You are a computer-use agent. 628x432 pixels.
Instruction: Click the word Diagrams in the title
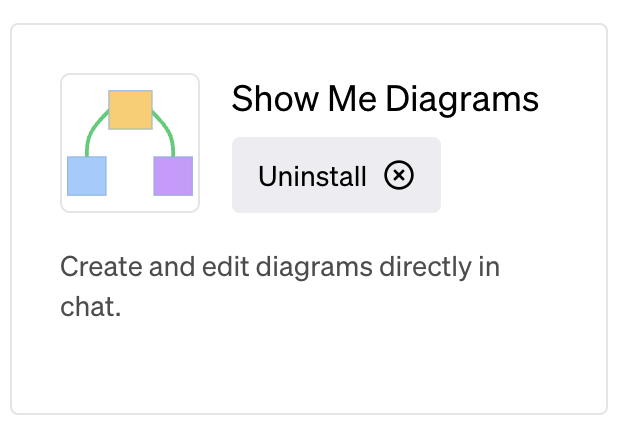(x=462, y=100)
